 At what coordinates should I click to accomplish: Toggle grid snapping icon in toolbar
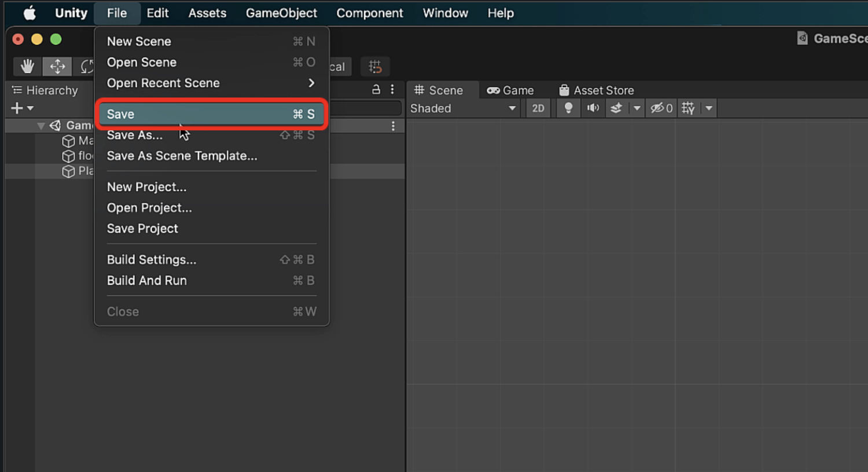[x=375, y=67]
